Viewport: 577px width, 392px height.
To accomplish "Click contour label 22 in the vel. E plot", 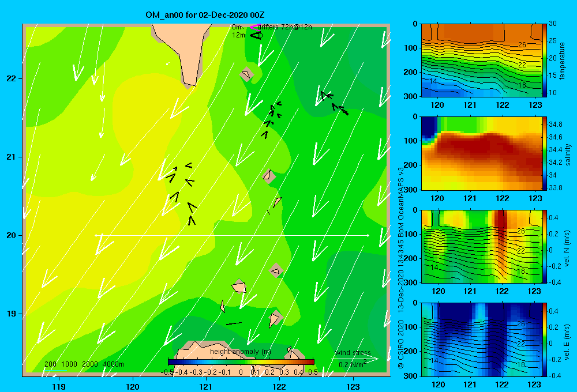I will pyautogui.click(x=521, y=344).
